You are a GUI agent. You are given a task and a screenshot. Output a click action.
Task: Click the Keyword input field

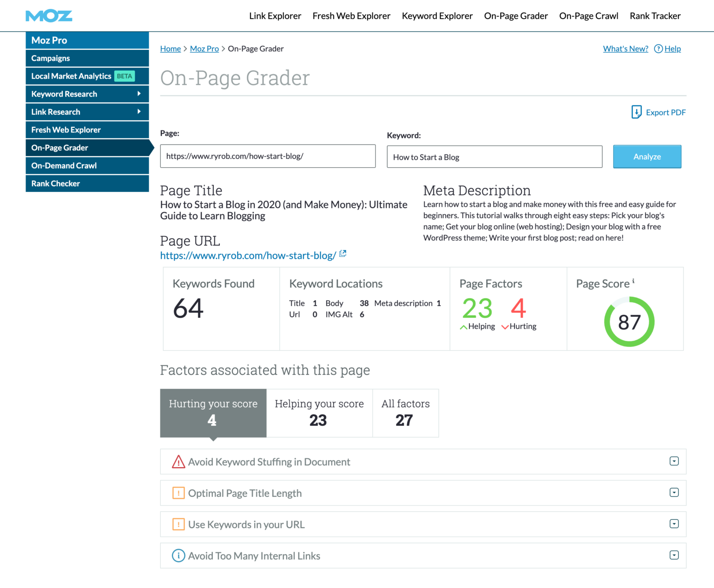[x=494, y=157]
